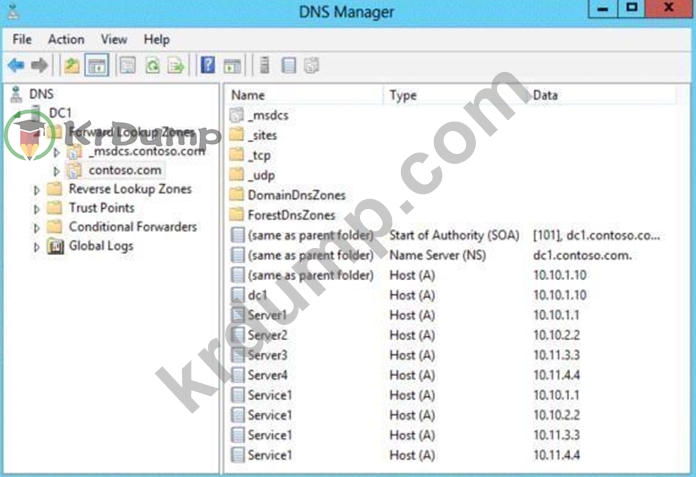Select Service1 record with data 10.10.1.1
This screenshot has width=696, height=477.
coord(405,395)
